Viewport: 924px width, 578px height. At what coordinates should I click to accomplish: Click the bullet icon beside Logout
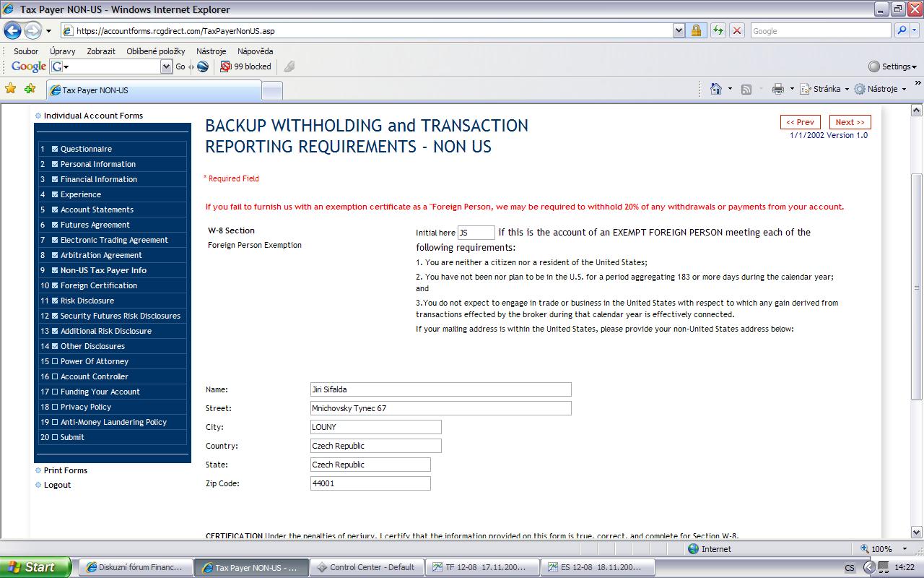tap(38, 485)
